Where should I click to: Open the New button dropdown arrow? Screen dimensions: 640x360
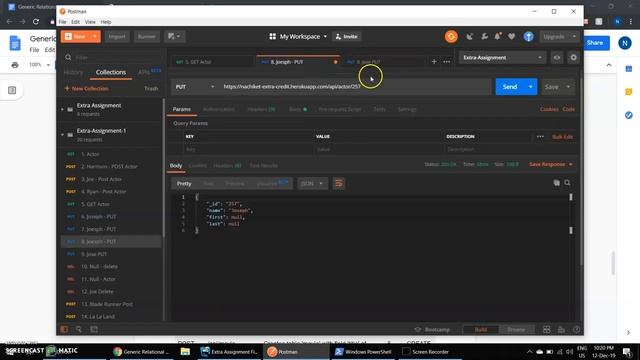[x=95, y=37]
